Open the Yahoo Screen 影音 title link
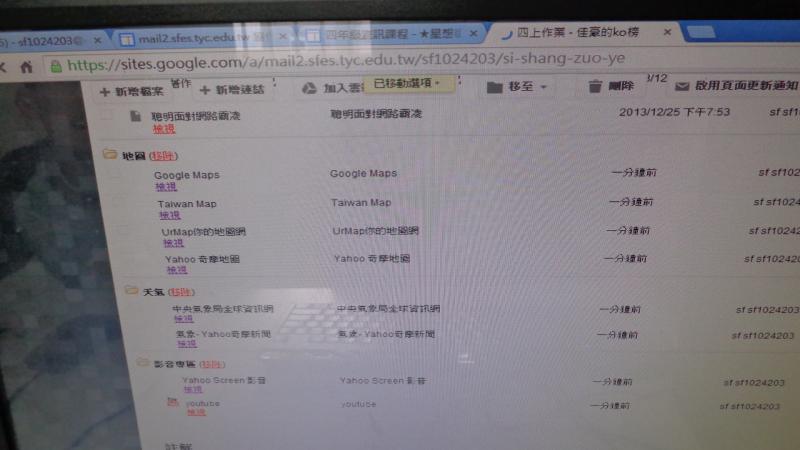This screenshot has height=450, width=800. tap(224, 380)
